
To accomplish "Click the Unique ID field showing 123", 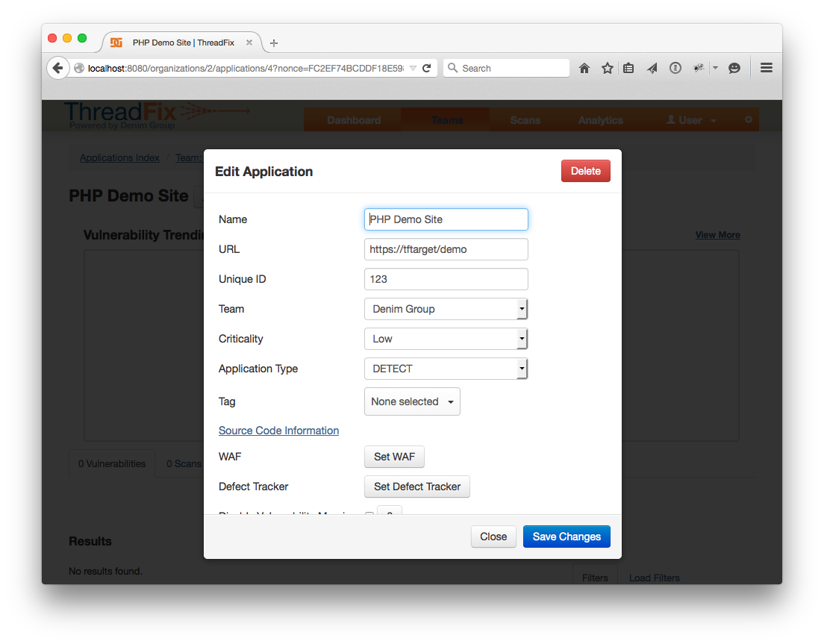I will coord(446,279).
